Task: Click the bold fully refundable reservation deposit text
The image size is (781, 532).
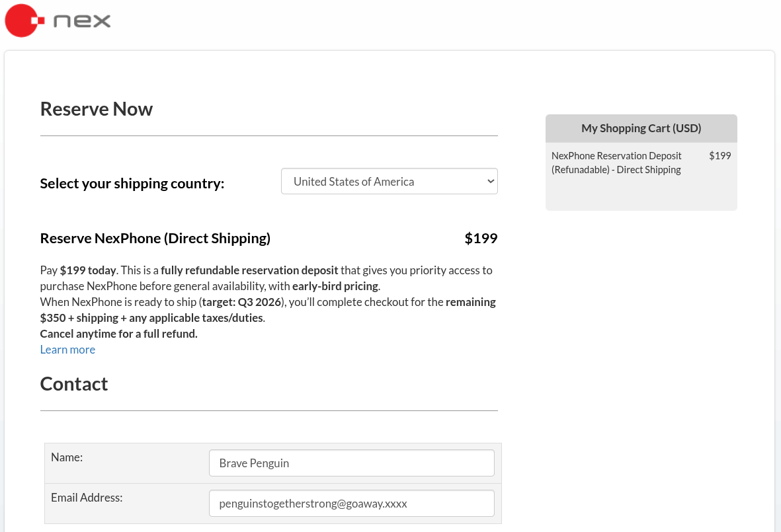Action: pos(249,270)
